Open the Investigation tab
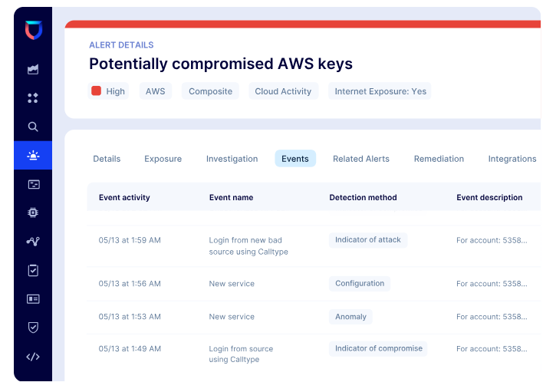 pyautogui.click(x=232, y=159)
